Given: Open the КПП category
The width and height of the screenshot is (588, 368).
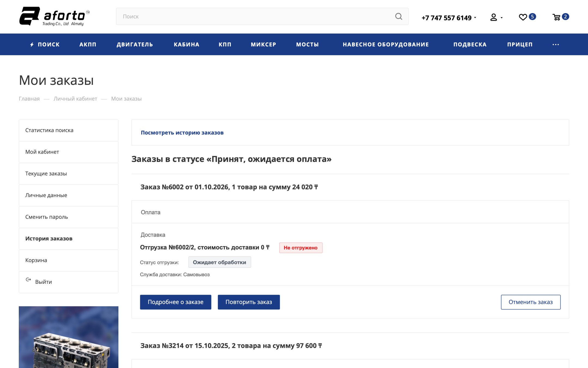Looking at the screenshot, I should [225, 44].
